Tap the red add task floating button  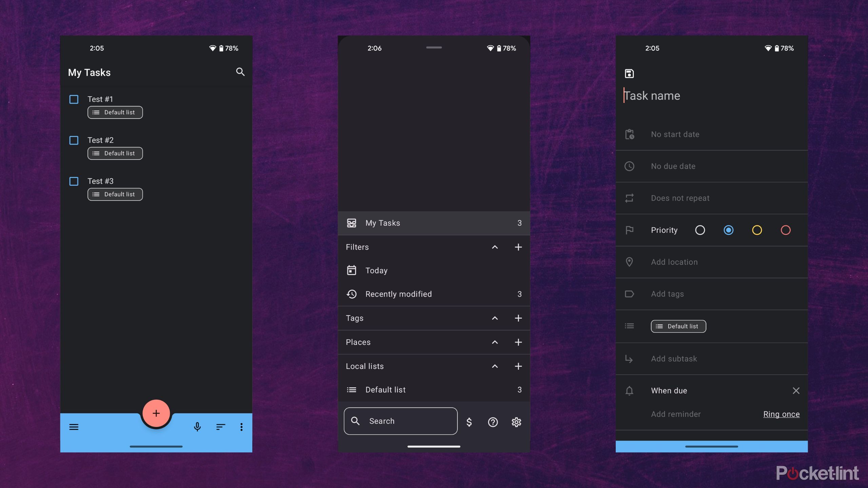pos(156,413)
